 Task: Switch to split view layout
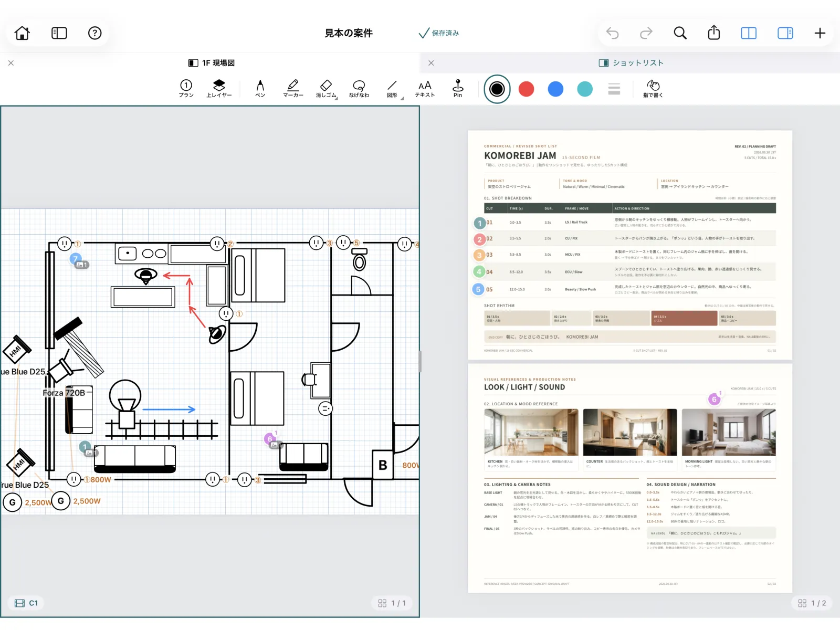(x=749, y=33)
